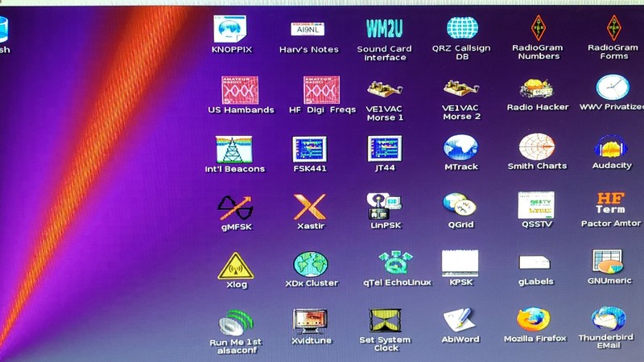Launch JT44 application
The image size is (644, 362).
click(x=385, y=149)
